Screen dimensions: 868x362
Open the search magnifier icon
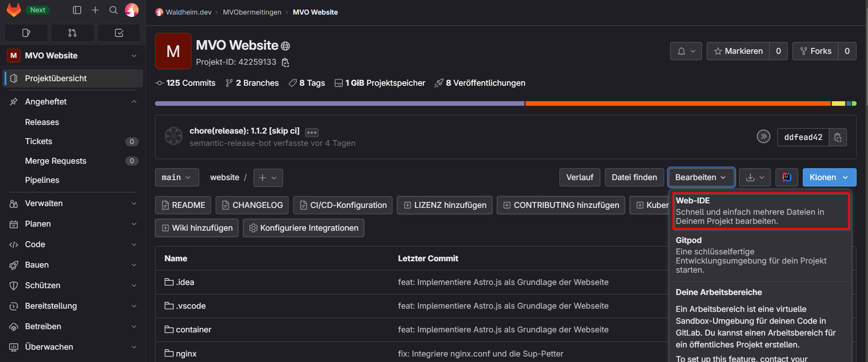coord(114,10)
